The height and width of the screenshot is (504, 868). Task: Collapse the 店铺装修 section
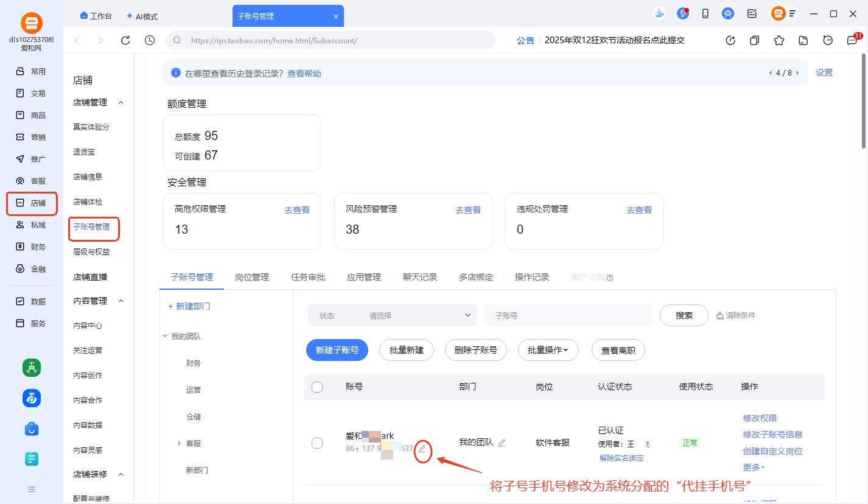tap(121, 474)
